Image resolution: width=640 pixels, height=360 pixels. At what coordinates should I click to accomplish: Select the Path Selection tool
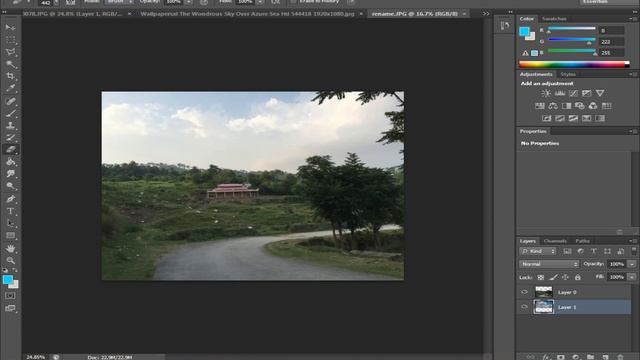11,223
